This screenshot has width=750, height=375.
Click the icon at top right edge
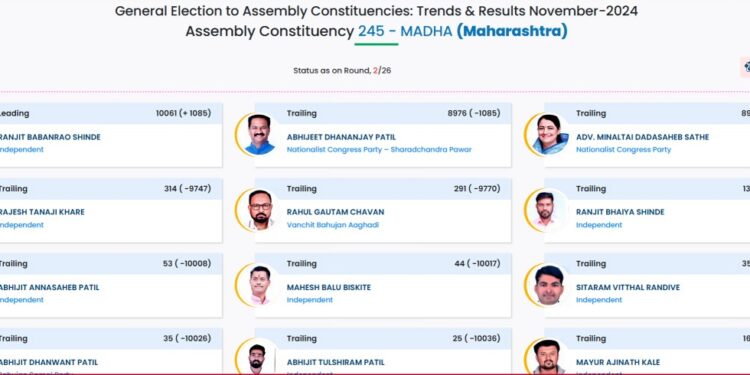tap(746, 67)
